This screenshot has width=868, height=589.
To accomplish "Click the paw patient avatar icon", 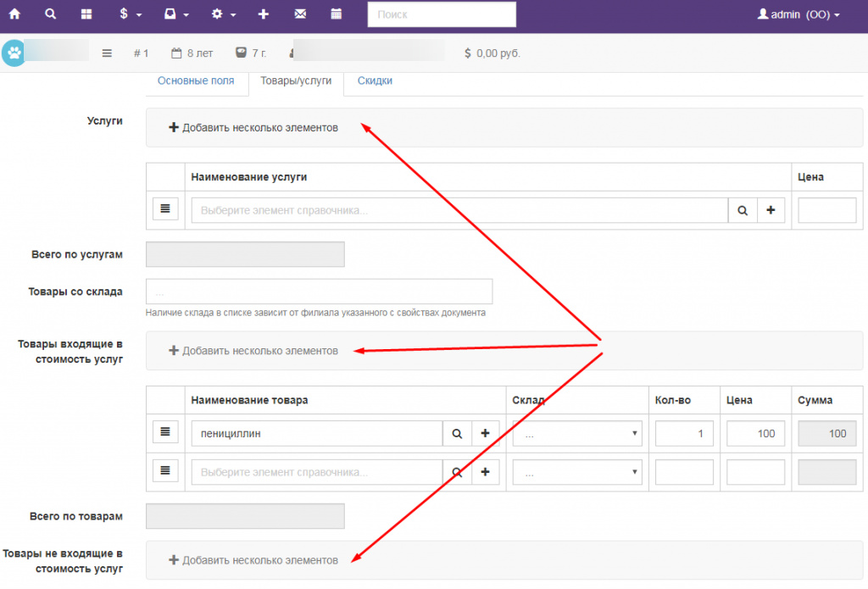I will (x=14, y=53).
